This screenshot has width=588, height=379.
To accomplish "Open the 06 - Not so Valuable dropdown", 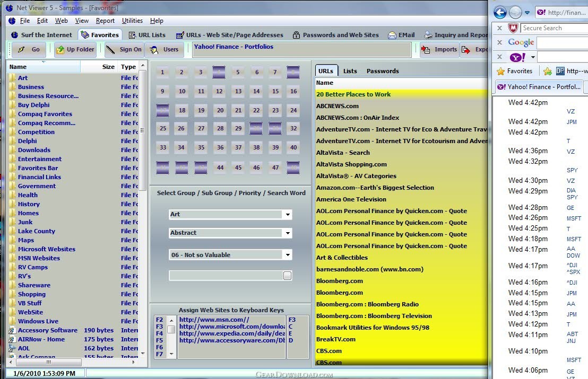I will (x=288, y=255).
